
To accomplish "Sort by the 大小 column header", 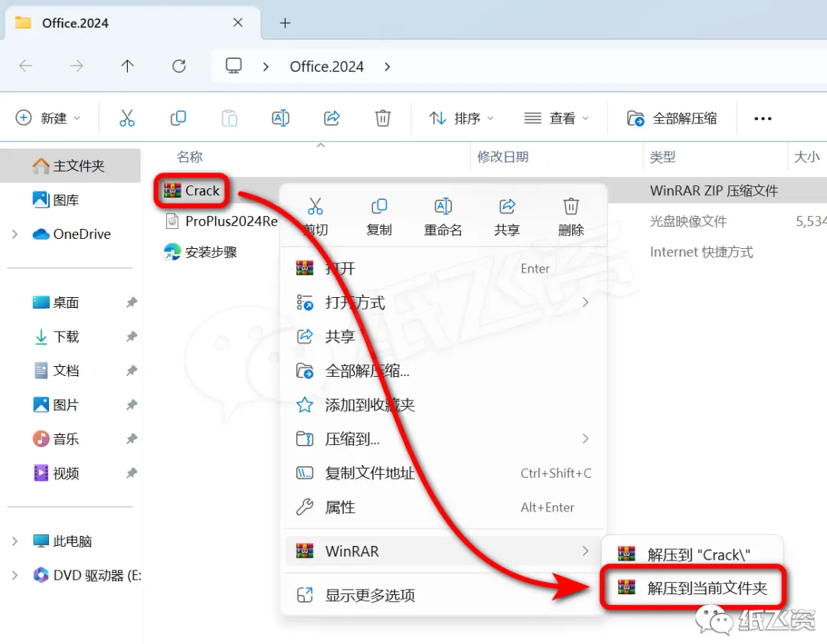I will coord(806,157).
